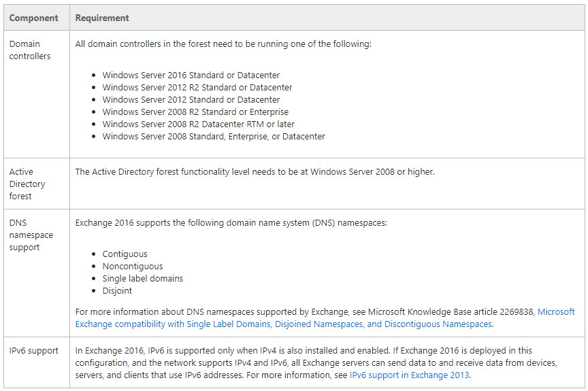Click the Single label domains list item
The width and height of the screenshot is (588, 391).
click(x=143, y=279)
